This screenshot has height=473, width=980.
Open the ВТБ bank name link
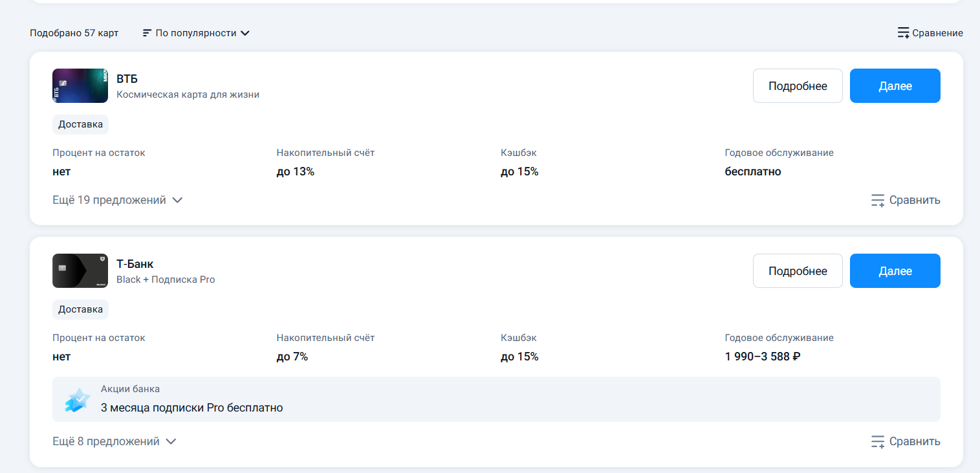[127, 79]
